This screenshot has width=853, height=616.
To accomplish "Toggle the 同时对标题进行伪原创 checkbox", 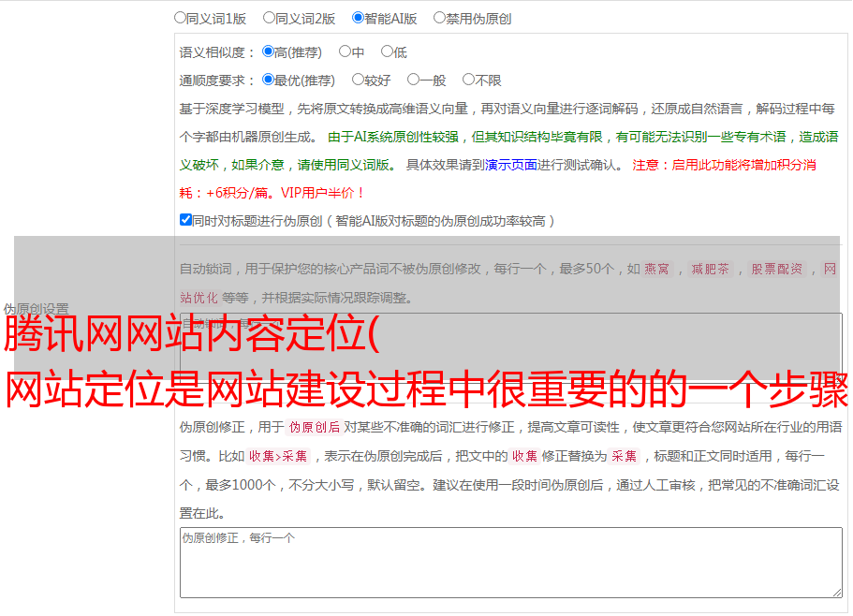I will click(185, 220).
